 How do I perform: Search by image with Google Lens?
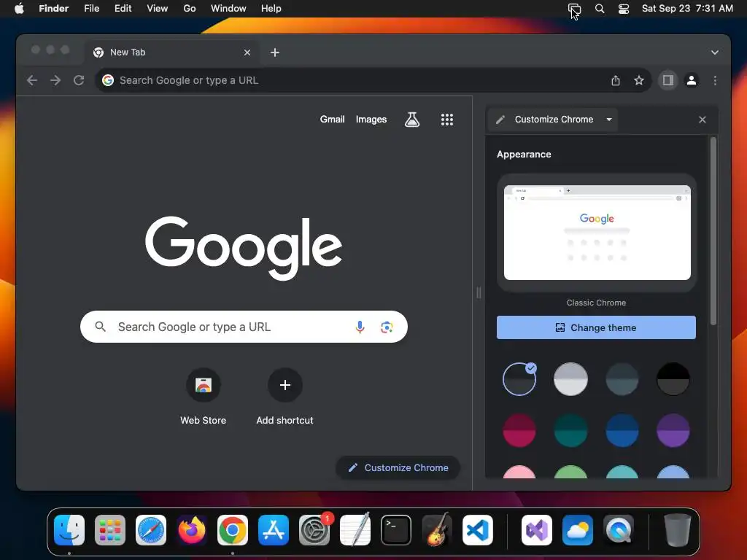pyautogui.click(x=387, y=327)
